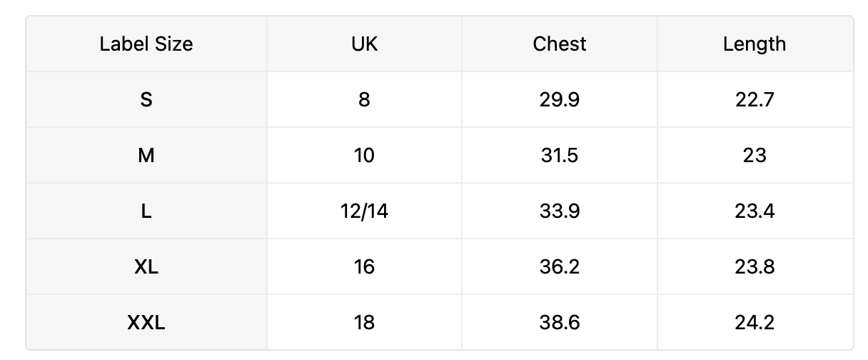The height and width of the screenshot is (360, 868).
Task: Select the Length column header
Action: point(755,44)
